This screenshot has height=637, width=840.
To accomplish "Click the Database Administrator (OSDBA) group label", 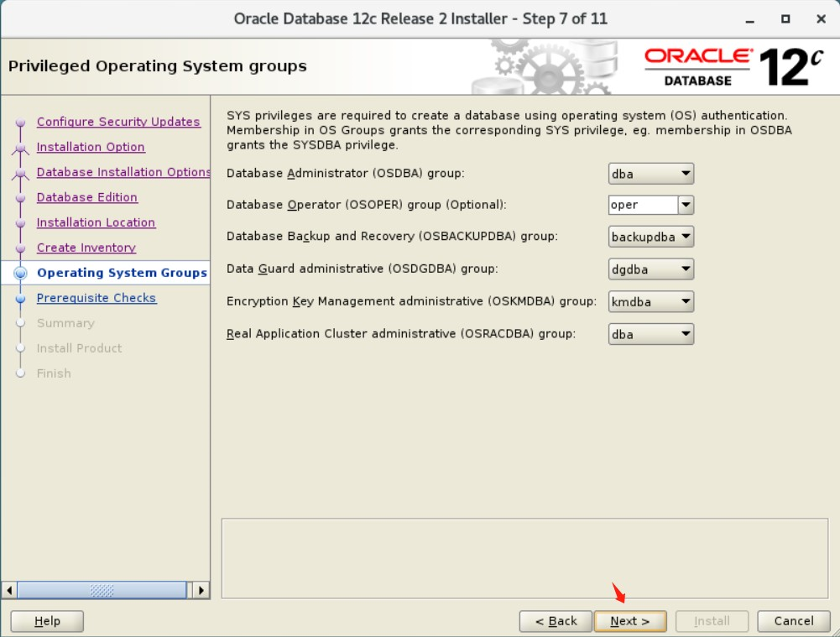I will pos(346,174).
